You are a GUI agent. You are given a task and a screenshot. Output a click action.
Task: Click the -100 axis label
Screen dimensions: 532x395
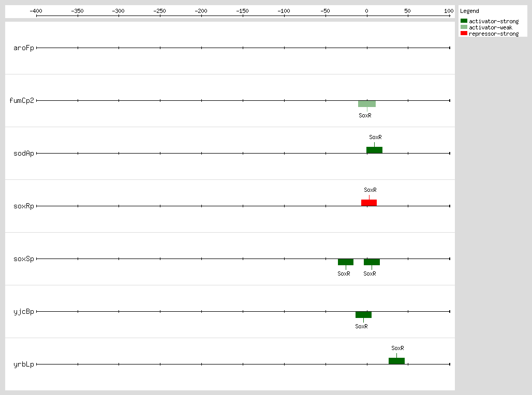(284, 11)
